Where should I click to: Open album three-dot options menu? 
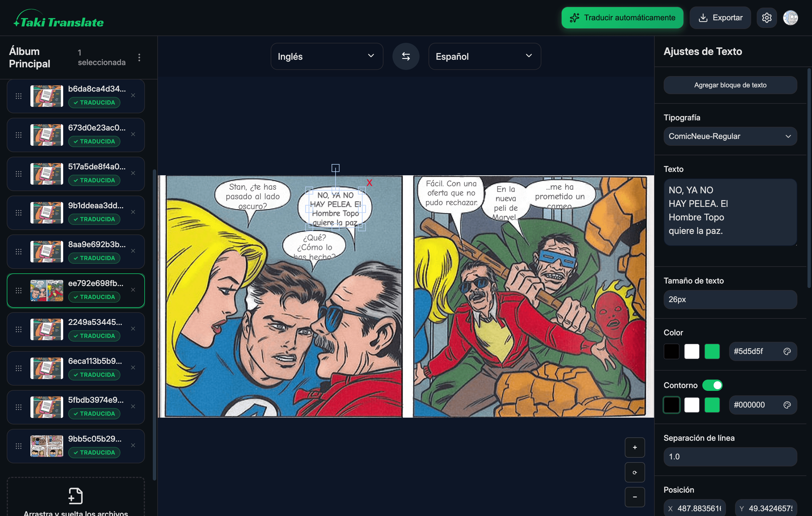(x=139, y=57)
